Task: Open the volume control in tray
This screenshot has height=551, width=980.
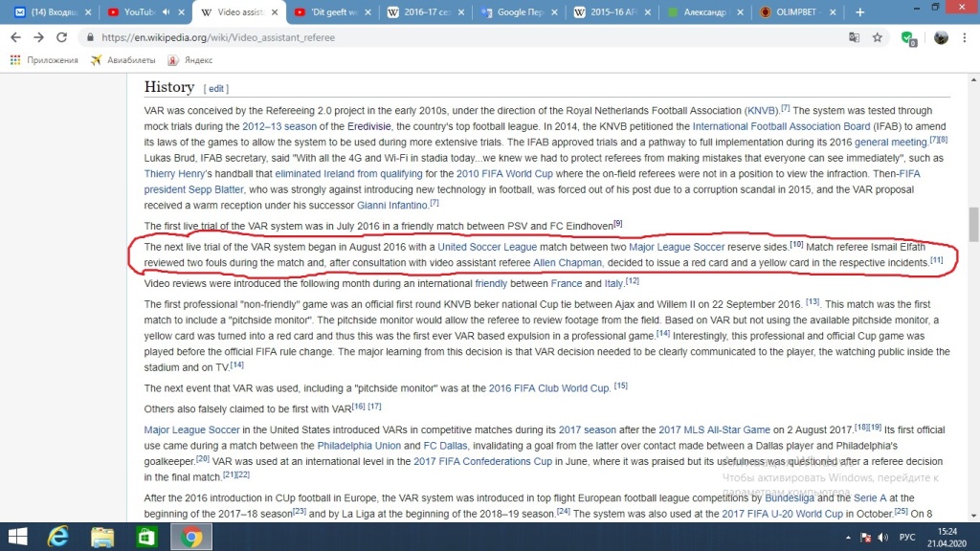Action: pos(882,538)
